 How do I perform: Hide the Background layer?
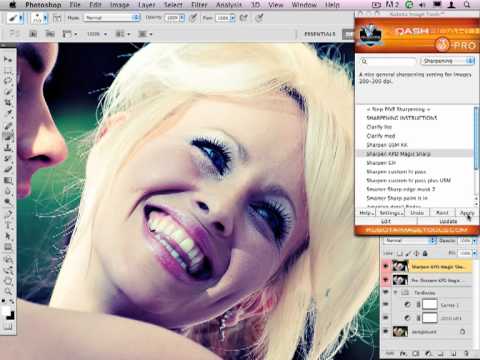tap(386, 332)
